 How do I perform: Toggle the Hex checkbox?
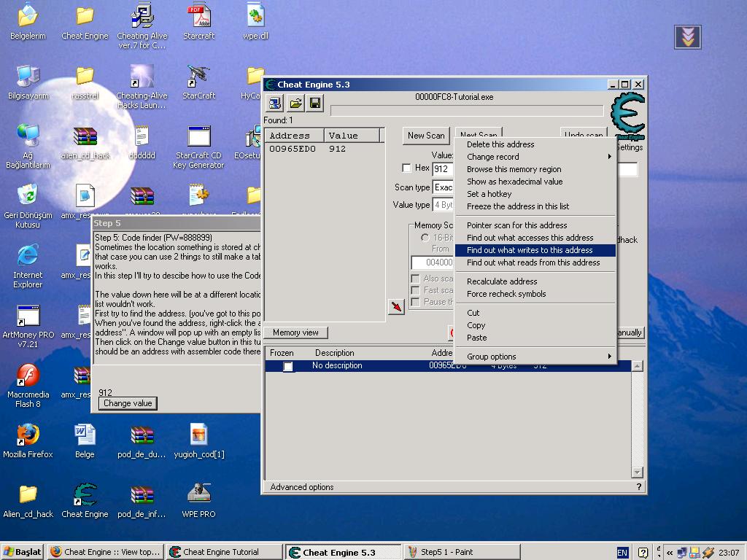click(x=406, y=168)
